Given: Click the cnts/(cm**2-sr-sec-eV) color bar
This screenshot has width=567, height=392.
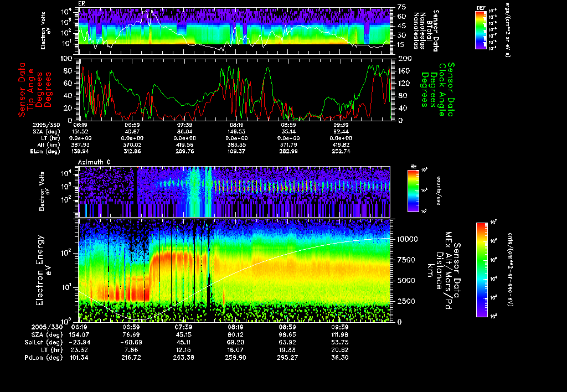Looking at the screenshot, I should pyautogui.click(x=482, y=270).
